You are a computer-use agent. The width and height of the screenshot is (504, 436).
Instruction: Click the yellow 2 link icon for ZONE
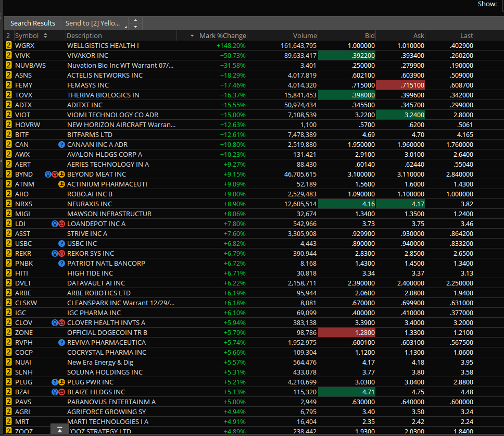click(9, 332)
